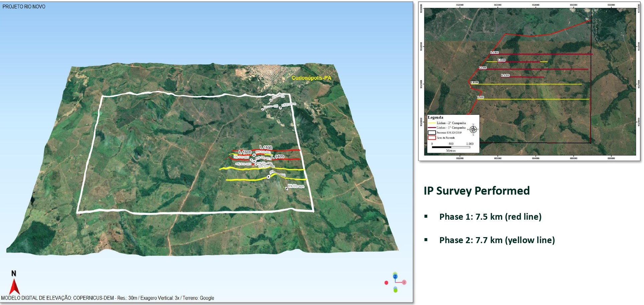
Task: Click the red north arrow indicator
Action: point(14,286)
